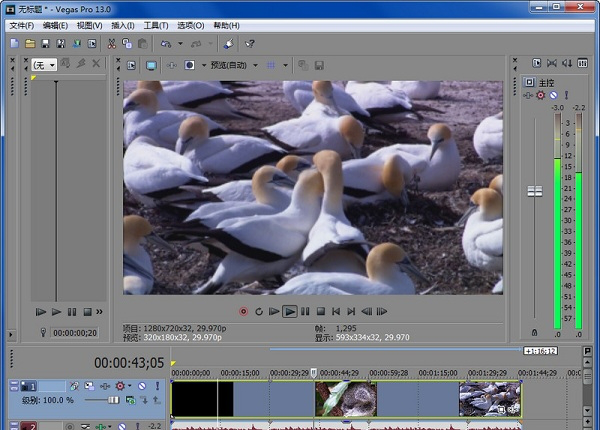Click the Render As toolbar icon

(77, 44)
